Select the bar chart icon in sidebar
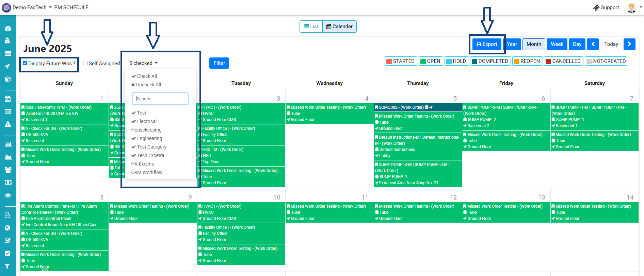 7,144
